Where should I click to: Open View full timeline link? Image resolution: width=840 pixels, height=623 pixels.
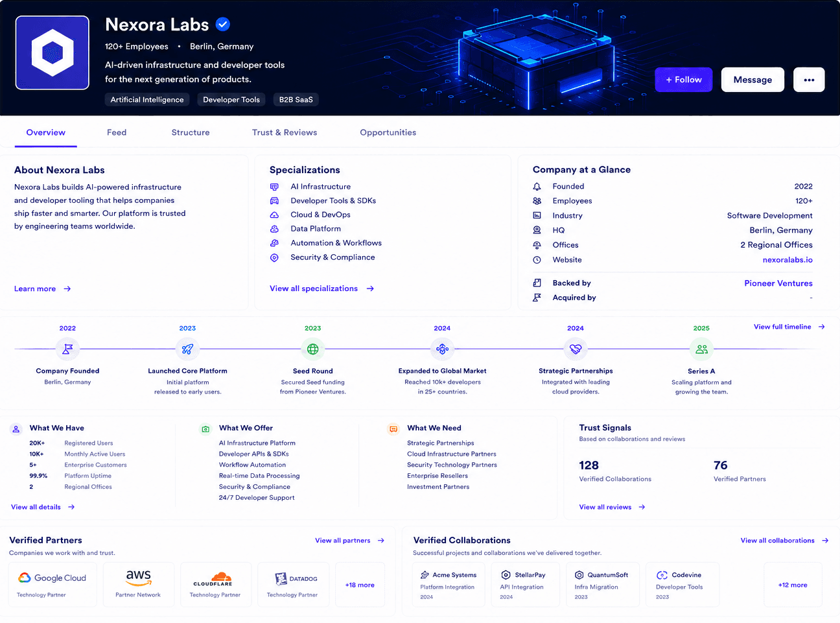[789, 327]
